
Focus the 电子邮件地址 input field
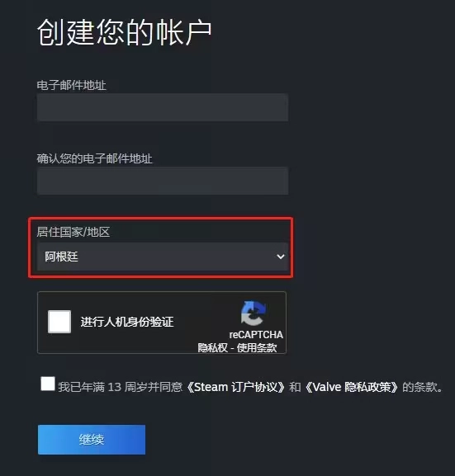pos(163,107)
